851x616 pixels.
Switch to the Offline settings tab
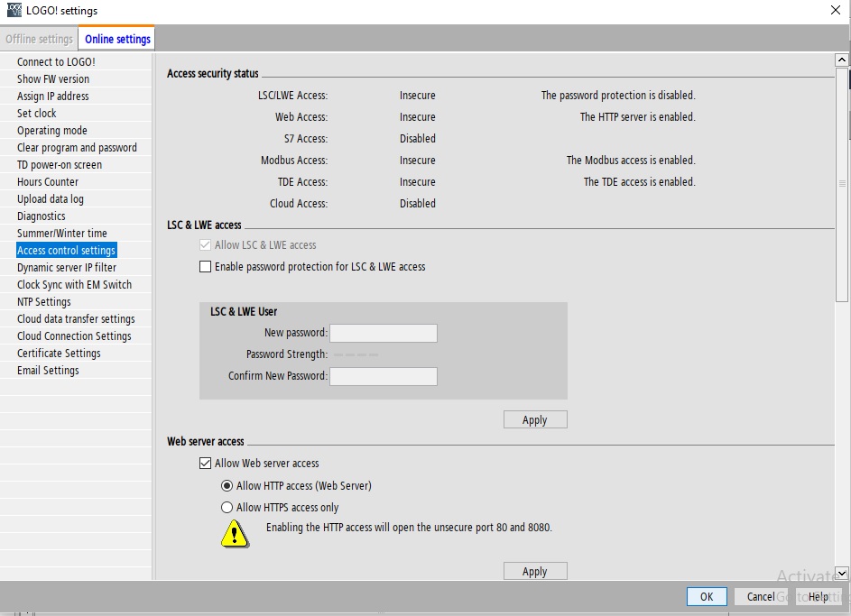coord(39,39)
